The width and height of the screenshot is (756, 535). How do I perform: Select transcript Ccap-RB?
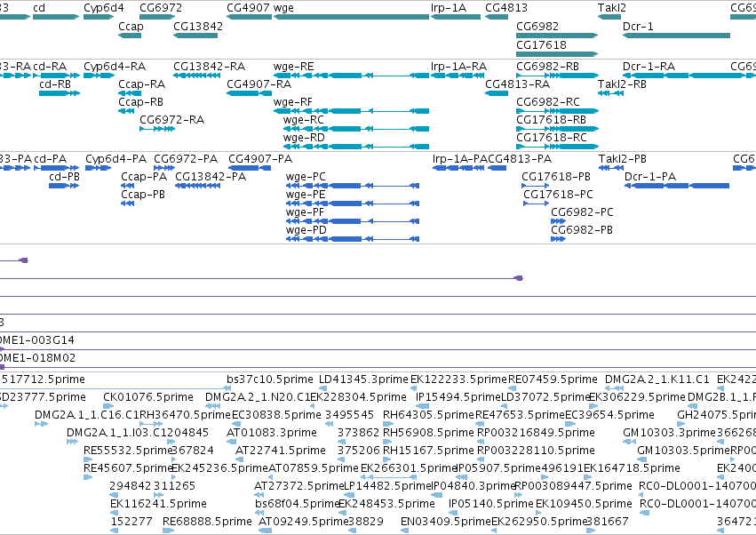point(140,102)
